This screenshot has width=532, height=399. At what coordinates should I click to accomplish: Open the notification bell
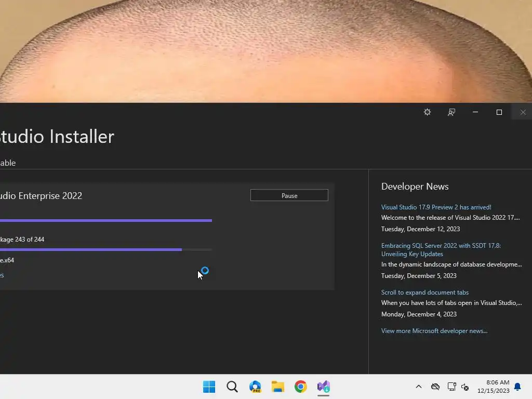[x=518, y=387]
